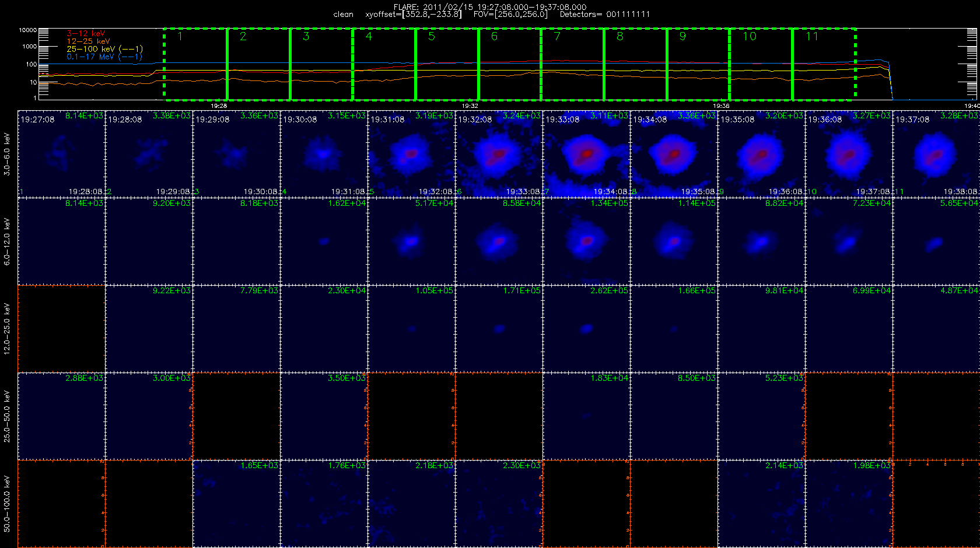Open 25.0-50.0 keV image labeled 1.83E+04
The height and width of the screenshot is (548, 980).
(586, 416)
